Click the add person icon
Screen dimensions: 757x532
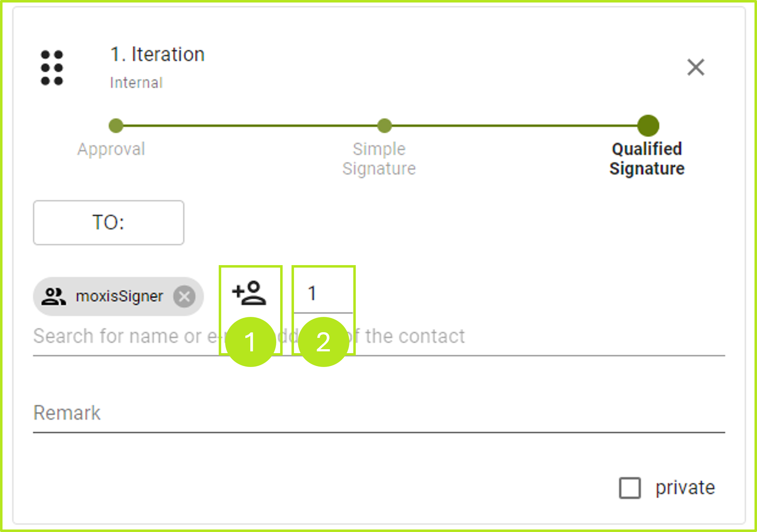(249, 293)
